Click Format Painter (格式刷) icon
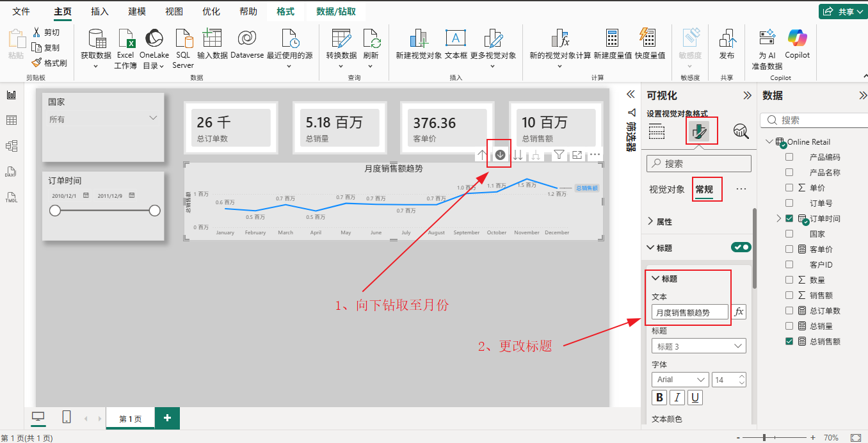This screenshot has width=868, height=443. (x=36, y=63)
